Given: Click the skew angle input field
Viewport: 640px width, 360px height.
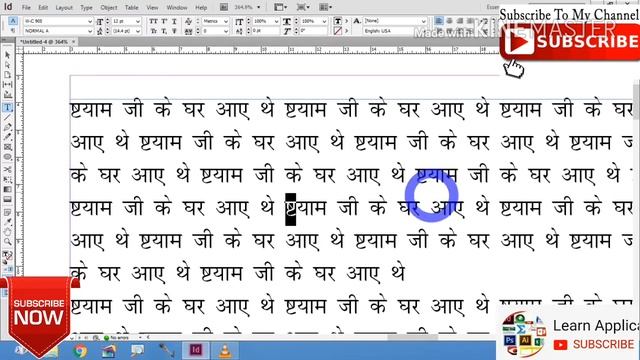Looking at the screenshot, I should point(313,31).
